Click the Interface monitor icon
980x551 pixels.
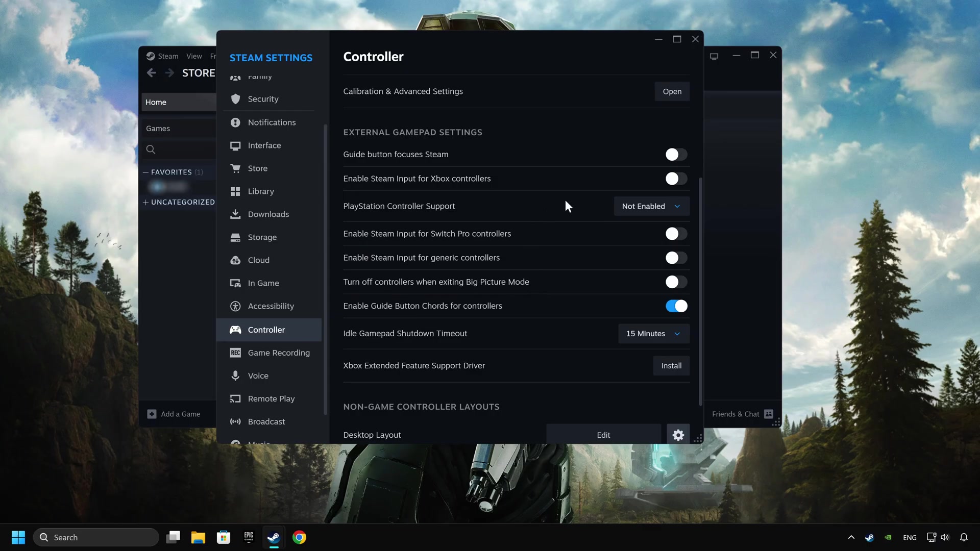(235, 146)
